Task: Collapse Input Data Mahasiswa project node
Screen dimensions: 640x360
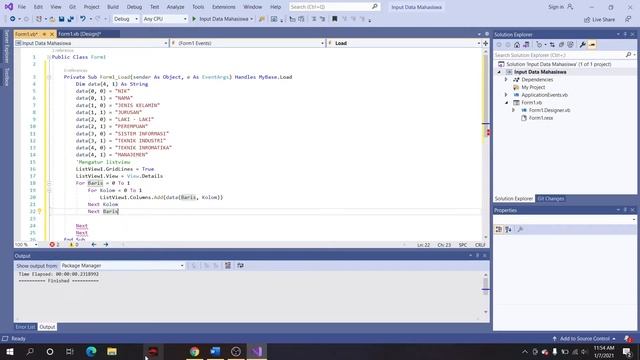Action: [x=499, y=72]
